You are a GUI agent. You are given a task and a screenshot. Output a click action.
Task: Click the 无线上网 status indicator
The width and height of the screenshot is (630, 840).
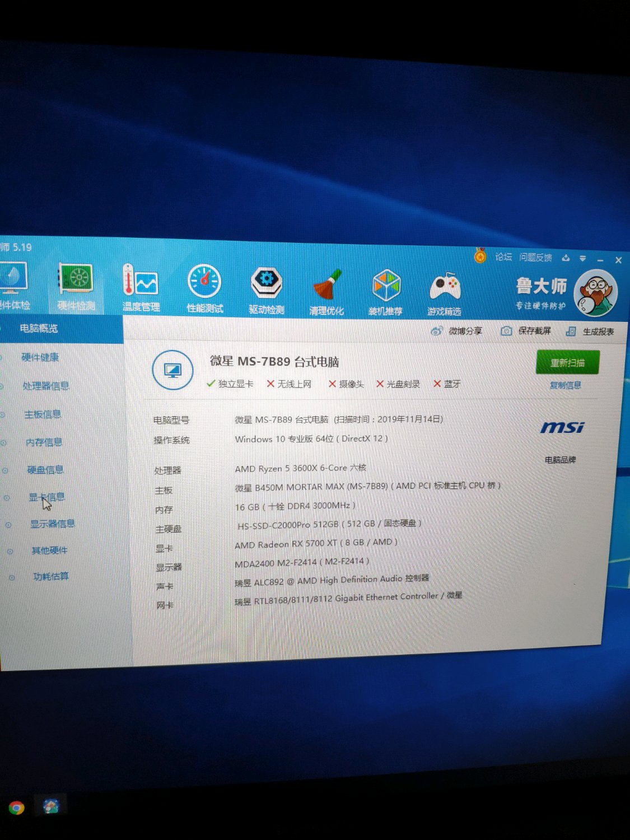click(x=289, y=384)
